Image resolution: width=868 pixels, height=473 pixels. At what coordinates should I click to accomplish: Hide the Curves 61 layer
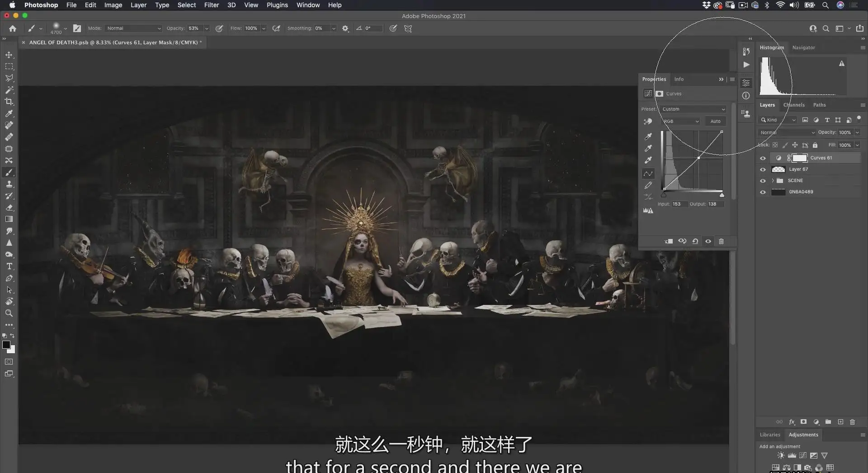pyautogui.click(x=763, y=158)
